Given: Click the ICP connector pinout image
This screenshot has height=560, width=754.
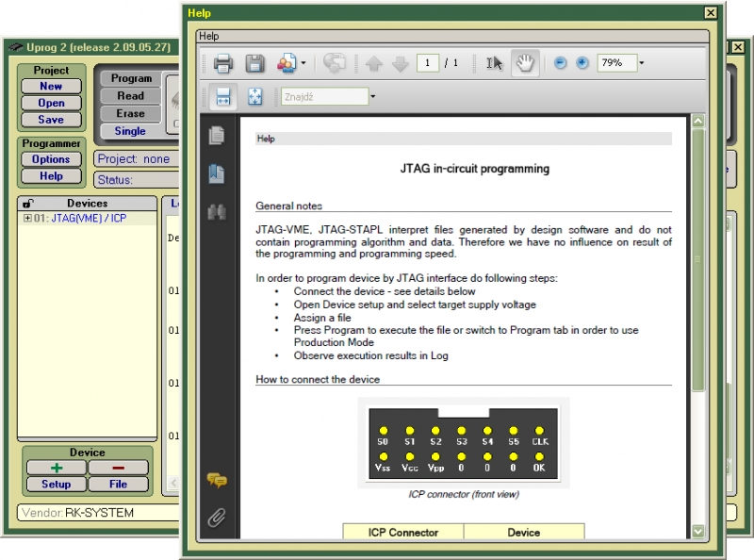Looking at the screenshot, I should [x=464, y=443].
